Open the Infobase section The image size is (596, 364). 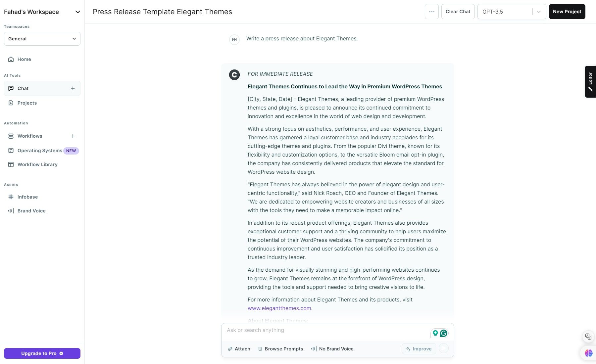27,197
